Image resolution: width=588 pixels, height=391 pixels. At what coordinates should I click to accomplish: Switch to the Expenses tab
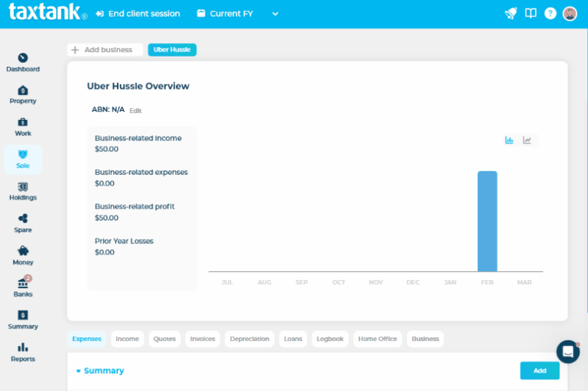[x=87, y=339]
